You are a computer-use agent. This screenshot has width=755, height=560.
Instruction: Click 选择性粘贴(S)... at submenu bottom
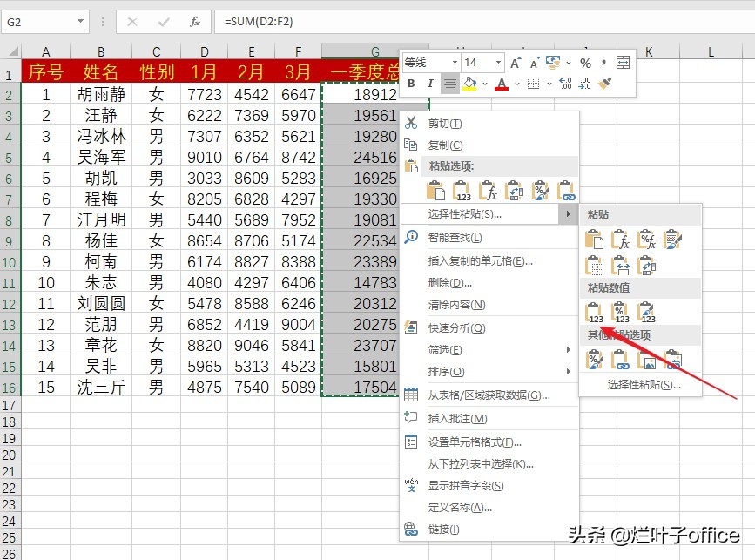click(x=640, y=384)
